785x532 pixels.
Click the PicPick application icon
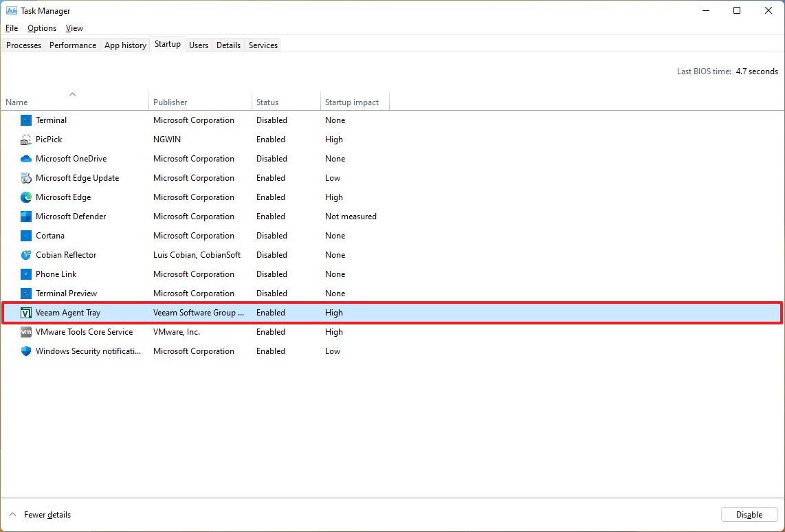click(x=25, y=140)
